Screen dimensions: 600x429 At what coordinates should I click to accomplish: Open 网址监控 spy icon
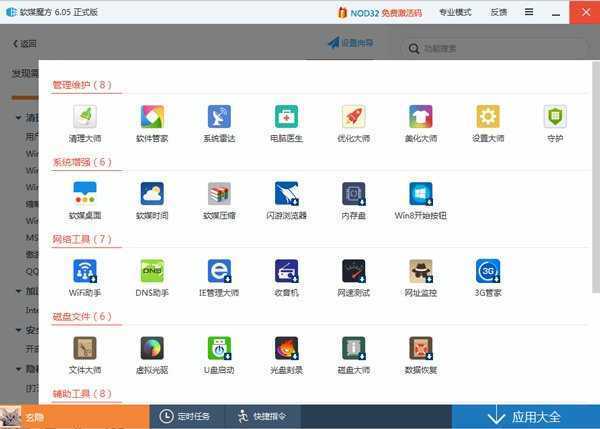pyautogui.click(x=421, y=271)
